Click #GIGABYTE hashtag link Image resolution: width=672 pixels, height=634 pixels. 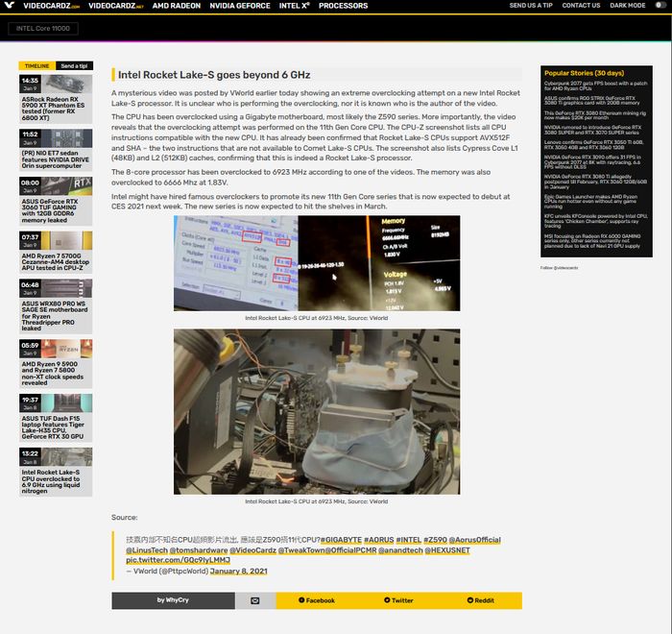341,540
